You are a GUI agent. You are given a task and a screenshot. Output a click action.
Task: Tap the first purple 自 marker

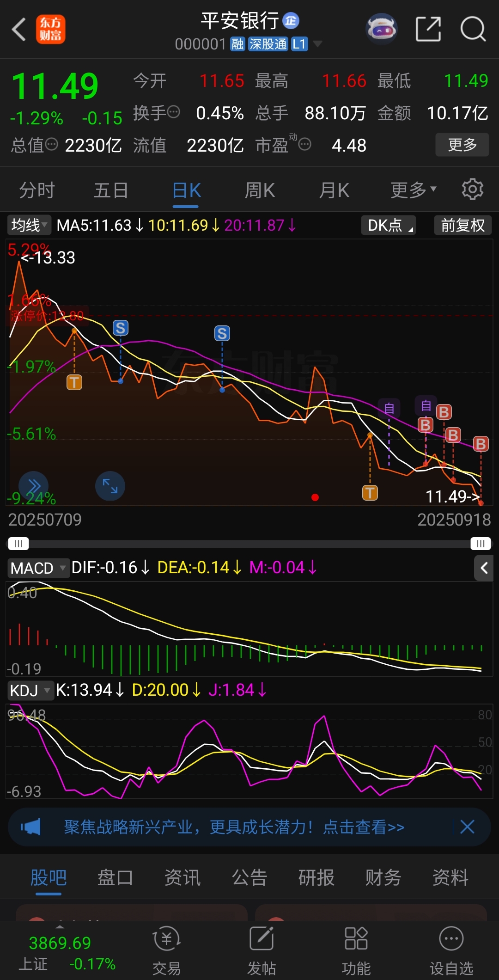point(389,408)
